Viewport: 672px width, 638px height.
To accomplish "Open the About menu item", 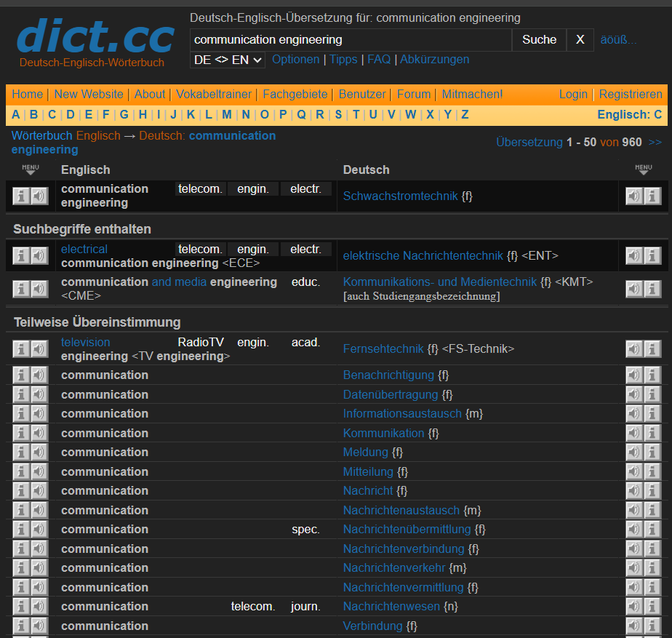I will point(150,94).
